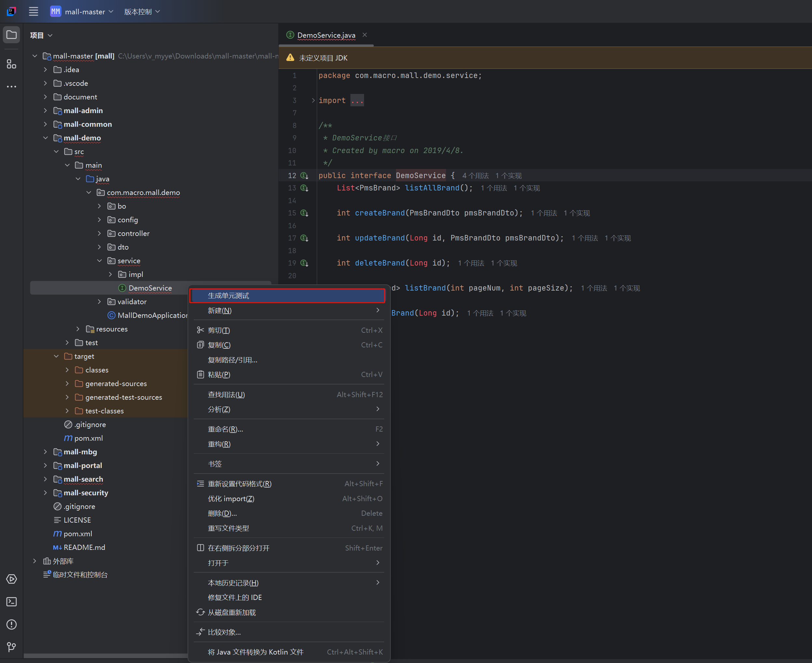
Task: Click the split icon beside 在右侧拆分部分打开
Action: 201,548
